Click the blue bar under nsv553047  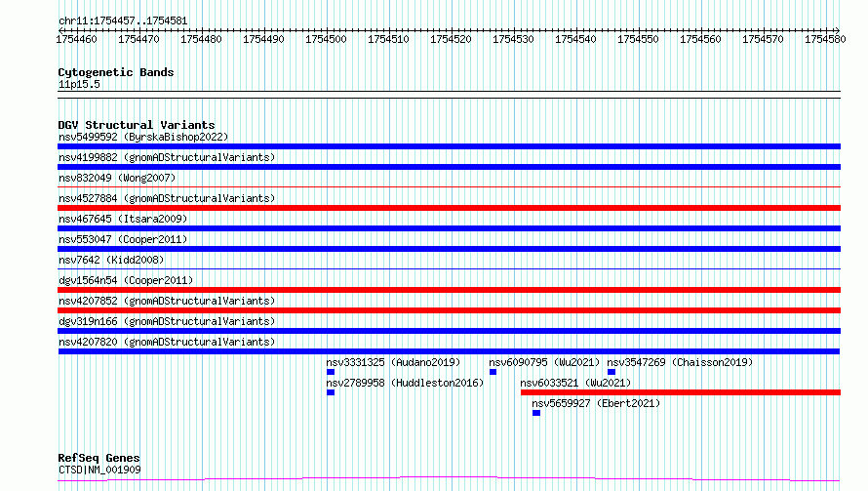[449, 249]
